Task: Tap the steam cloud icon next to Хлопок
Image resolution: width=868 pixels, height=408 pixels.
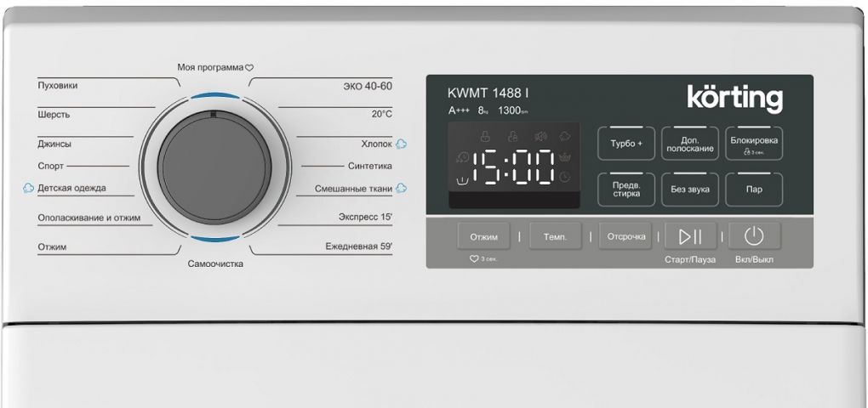Action: [401, 144]
